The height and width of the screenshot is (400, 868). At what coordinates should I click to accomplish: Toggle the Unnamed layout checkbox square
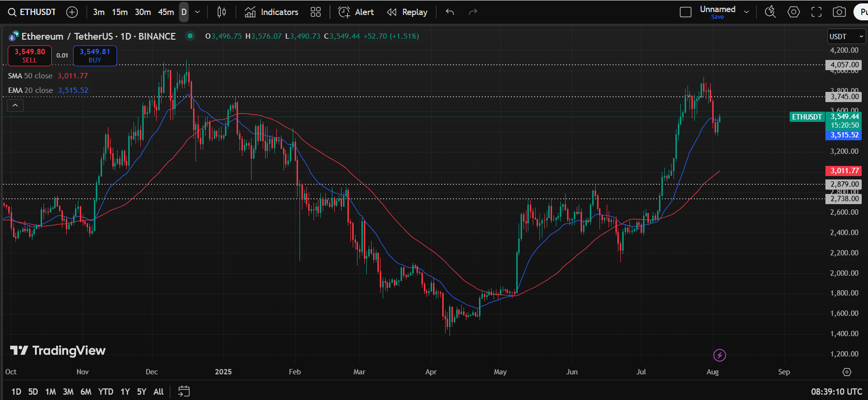(x=686, y=12)
